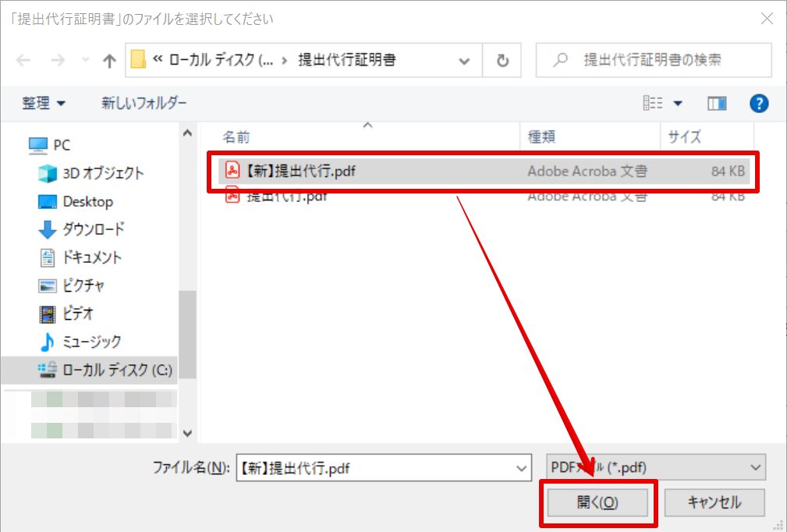
Task: Select ローカル ディスク breadcrumb in address bar
Action: (x=221, y=60)
